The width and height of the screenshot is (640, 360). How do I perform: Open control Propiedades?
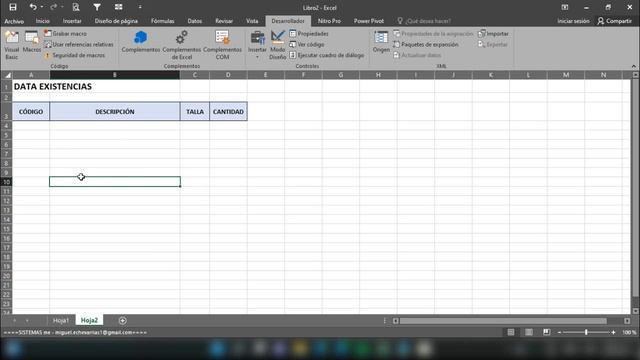pyautogui.click(x=309, y=33)
